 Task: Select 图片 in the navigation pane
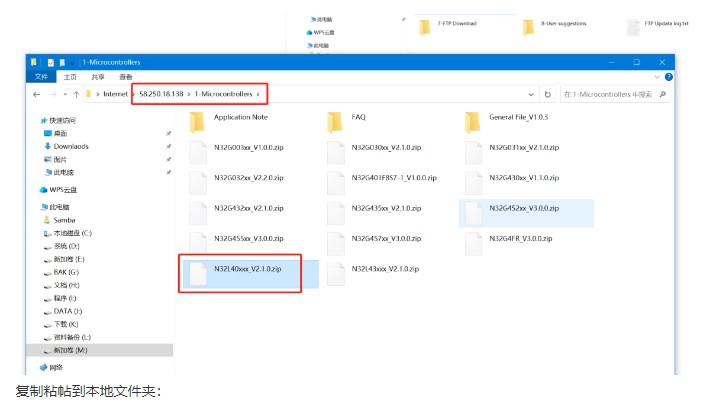pyautogui.click(x=60, y=159)
